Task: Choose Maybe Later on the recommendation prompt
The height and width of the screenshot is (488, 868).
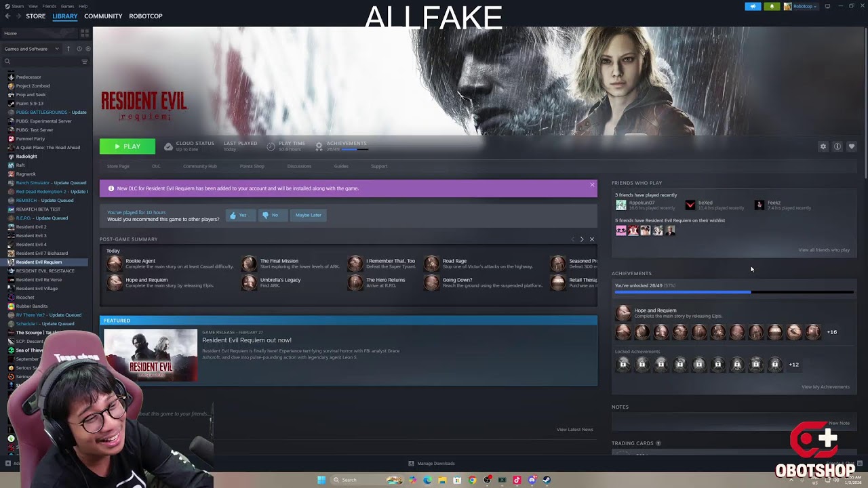Action: 309,215
